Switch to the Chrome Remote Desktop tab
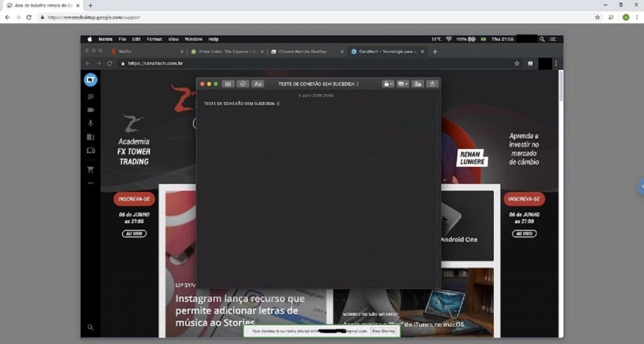 pos(307,52)
